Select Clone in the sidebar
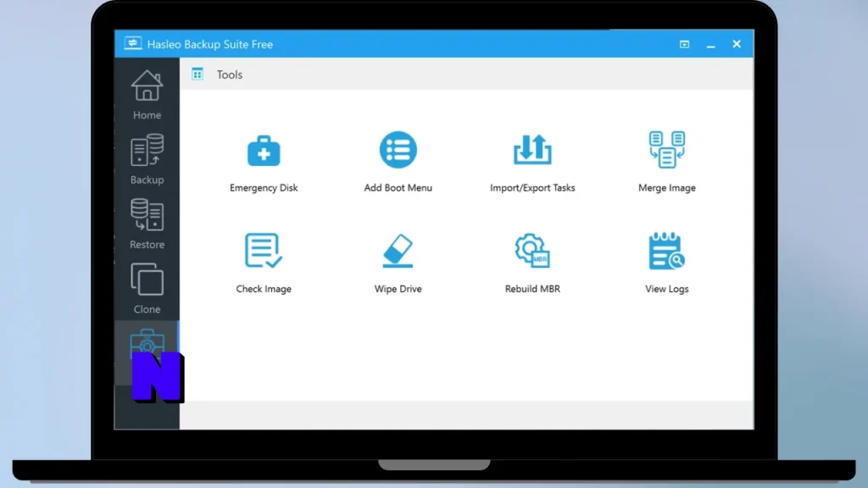This screenshot has height=488, width=868. point(147,289)
